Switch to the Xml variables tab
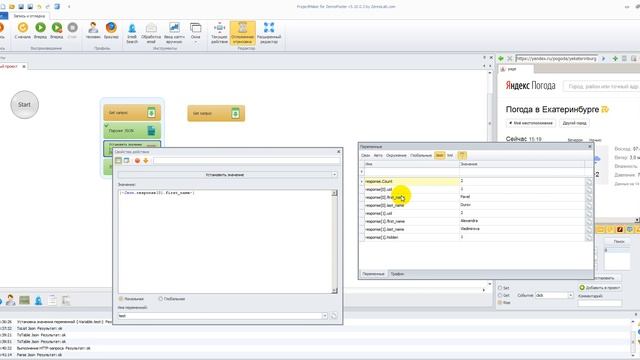 [450, 156]
